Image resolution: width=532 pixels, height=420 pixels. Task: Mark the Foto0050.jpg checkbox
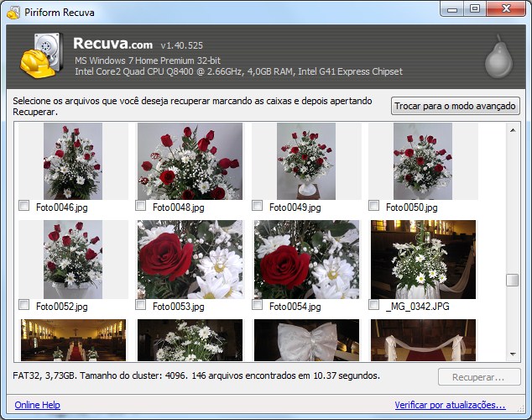(x=374, y=206)
